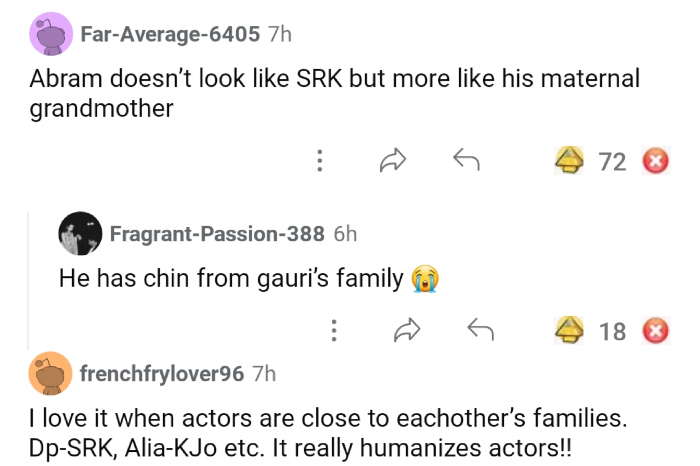This screenshot has width=700, height=466.
Task: Open more options on Fragrant-Passion-388's reply
Action: tap(333, 329)
